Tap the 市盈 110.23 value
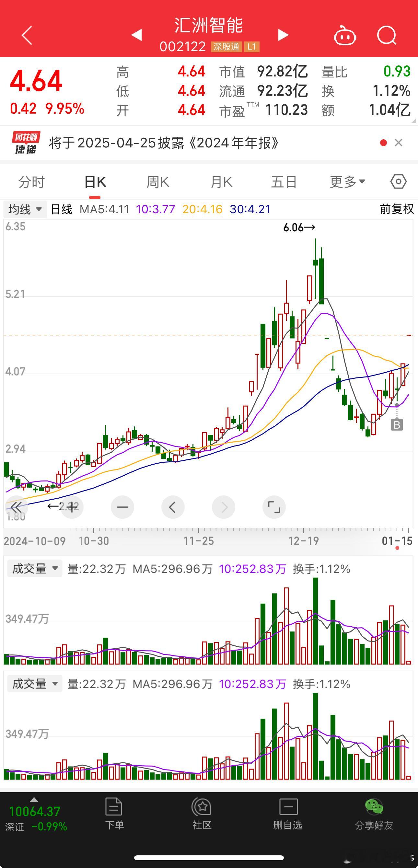The width and height of the screenshot is (418, 868). coord(286,110)
